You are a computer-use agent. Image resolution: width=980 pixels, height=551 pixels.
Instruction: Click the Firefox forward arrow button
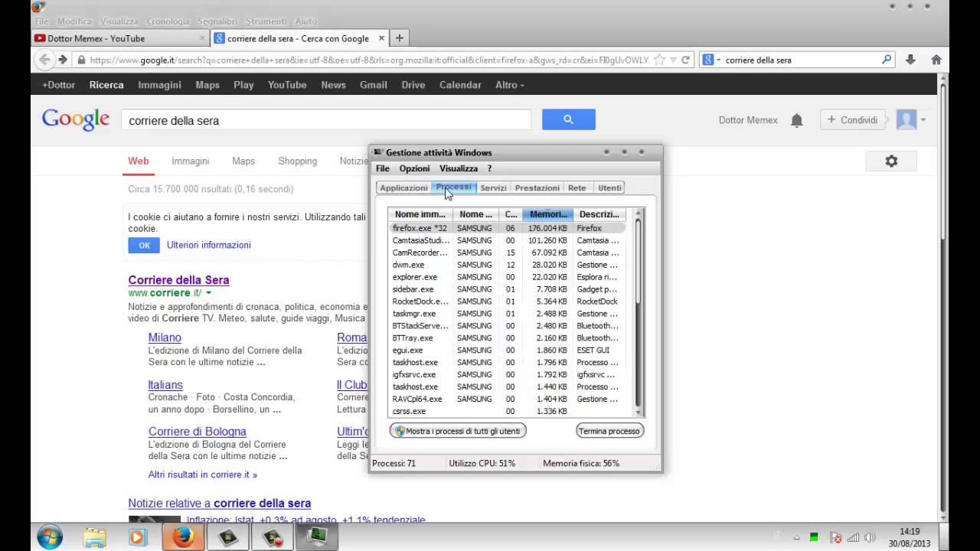pos(64,60)
